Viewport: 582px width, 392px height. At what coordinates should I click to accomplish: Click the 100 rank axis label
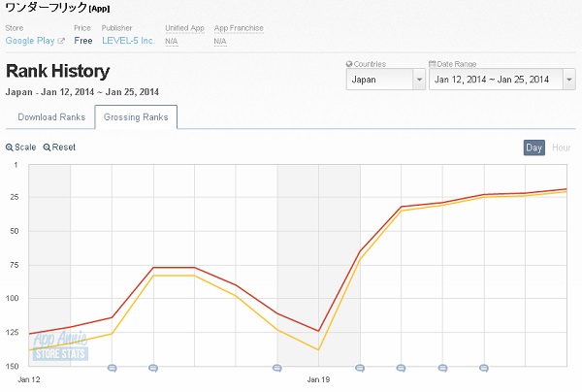pos(13,298)
